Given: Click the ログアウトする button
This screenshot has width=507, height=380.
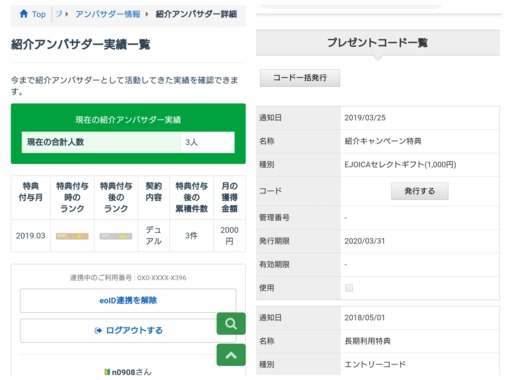Looking at the screenshot, I should [x=128, y=330].
